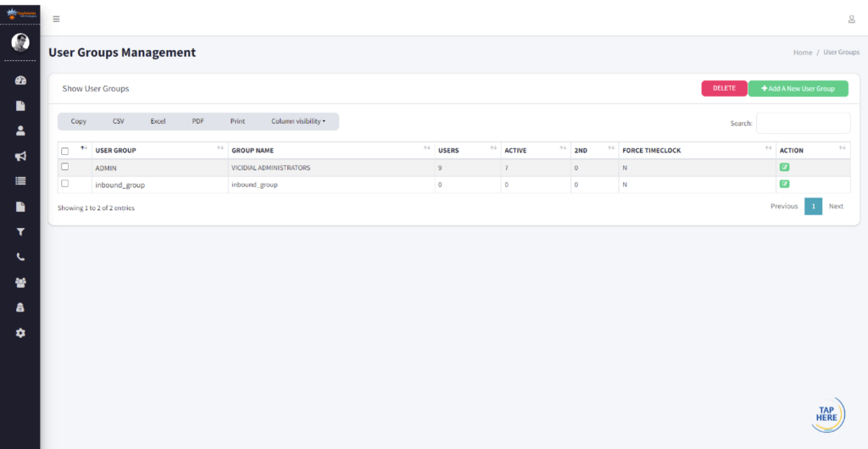Click the Home breadcrumb link

pyautogui.click(x=802, y=53)
